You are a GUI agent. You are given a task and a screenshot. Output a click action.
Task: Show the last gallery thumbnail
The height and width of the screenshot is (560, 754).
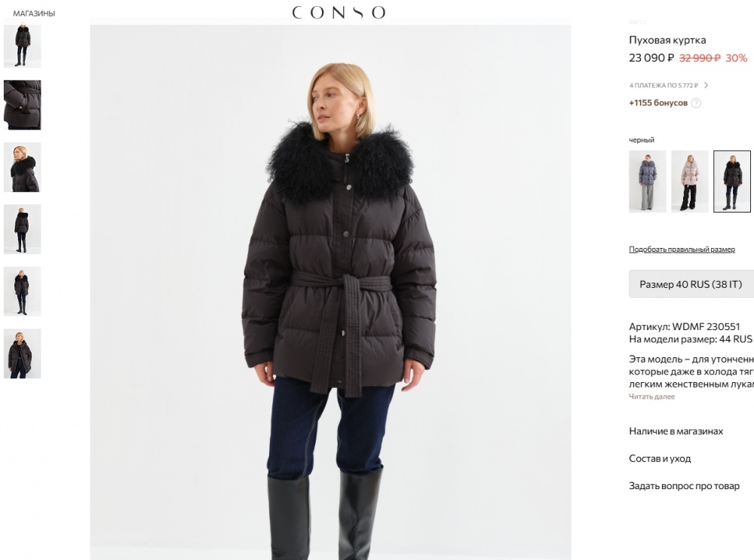(x=23, y=353)
